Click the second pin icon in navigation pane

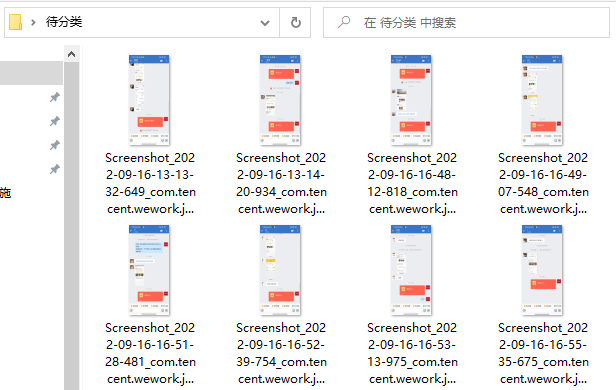point(55,121)
